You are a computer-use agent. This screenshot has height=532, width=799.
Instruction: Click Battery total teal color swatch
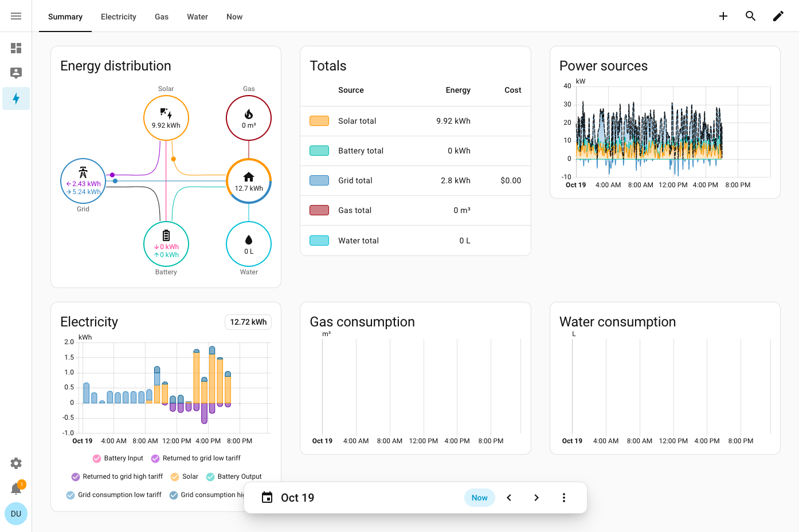coord(319,151)
